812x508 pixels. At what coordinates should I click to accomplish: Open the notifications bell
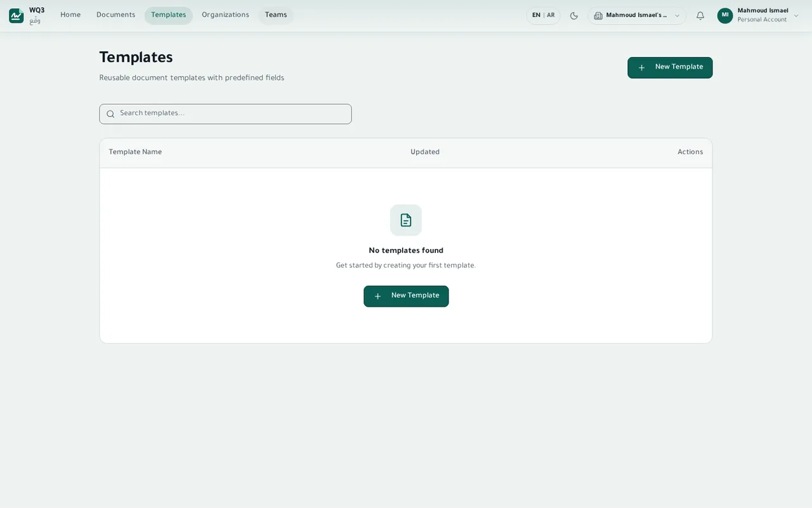[x=700, y=16]
